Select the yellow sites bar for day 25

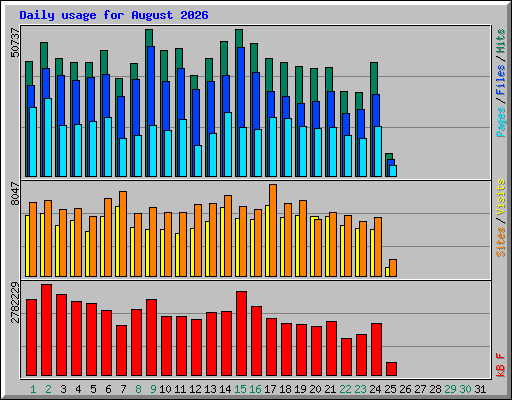point(387,272)
